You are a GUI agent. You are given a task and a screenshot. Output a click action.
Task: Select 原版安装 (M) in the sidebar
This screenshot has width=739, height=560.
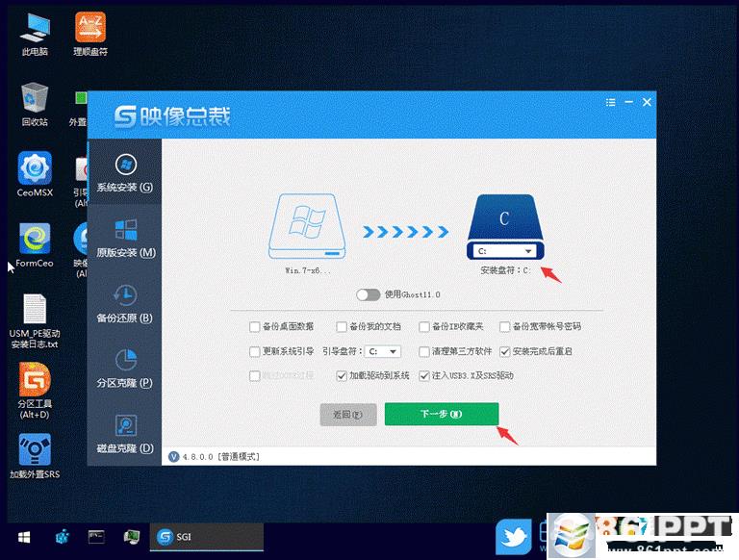click(x=124, y=238)
